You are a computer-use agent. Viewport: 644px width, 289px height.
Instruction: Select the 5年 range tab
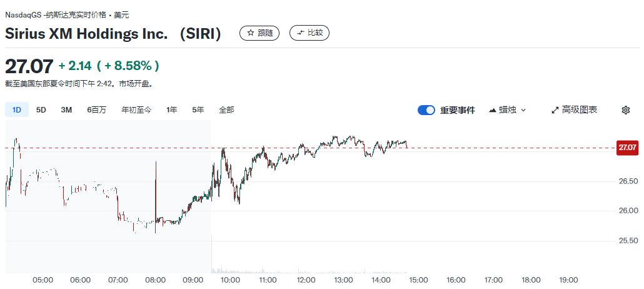(198, 109)
